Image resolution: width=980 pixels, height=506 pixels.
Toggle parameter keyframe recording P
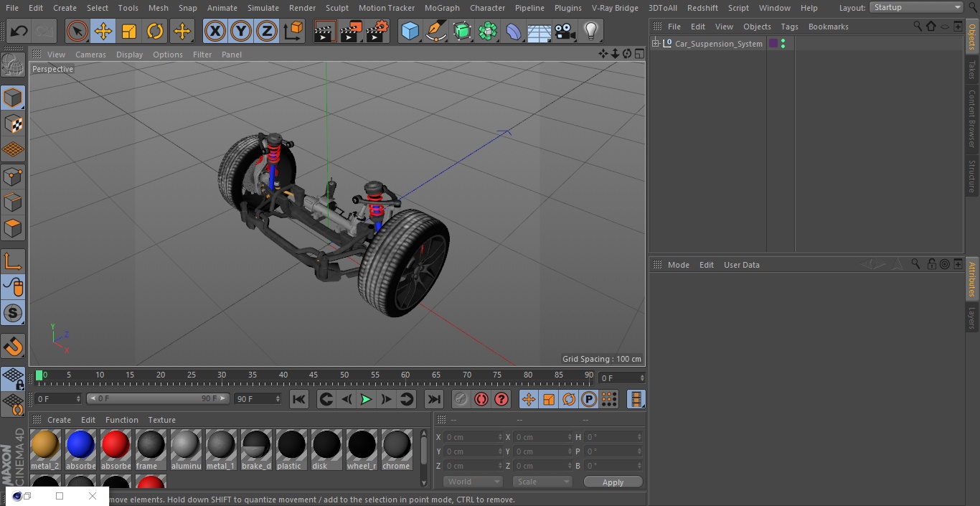pos(589,399)
